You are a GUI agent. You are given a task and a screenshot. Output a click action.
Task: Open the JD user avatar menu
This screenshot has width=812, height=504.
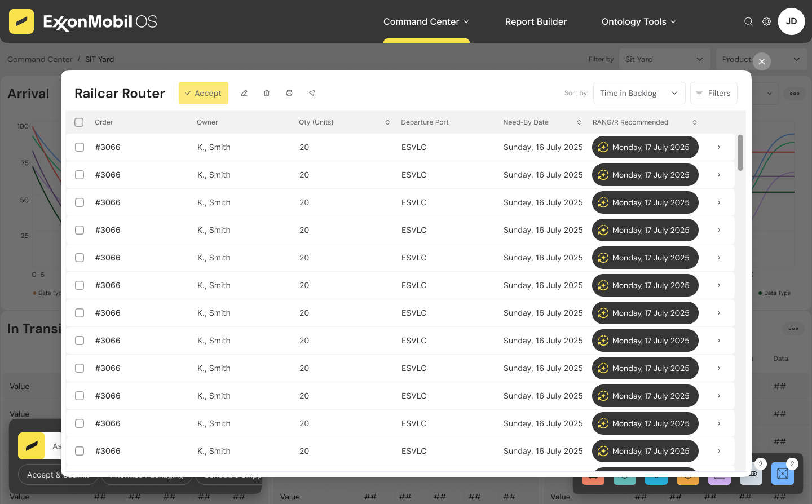[791, 21]
